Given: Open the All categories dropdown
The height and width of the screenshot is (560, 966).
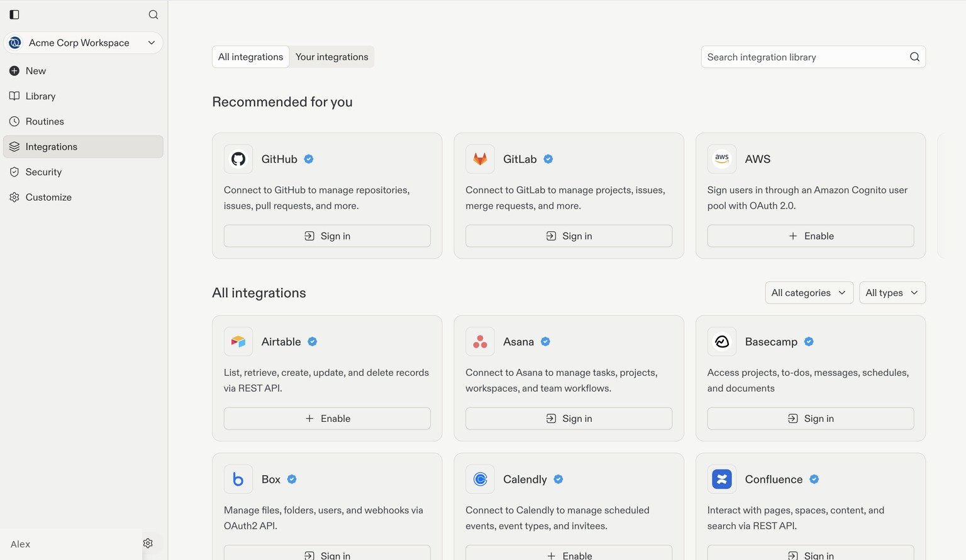Looking at the screenshot, I should click(809, 293).
